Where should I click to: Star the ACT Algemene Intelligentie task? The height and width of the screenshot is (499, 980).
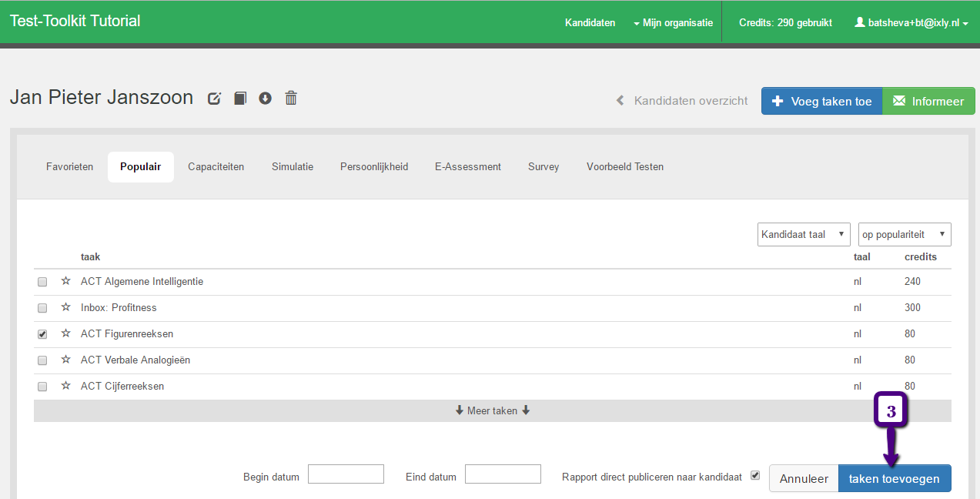[x=65, y=281]
